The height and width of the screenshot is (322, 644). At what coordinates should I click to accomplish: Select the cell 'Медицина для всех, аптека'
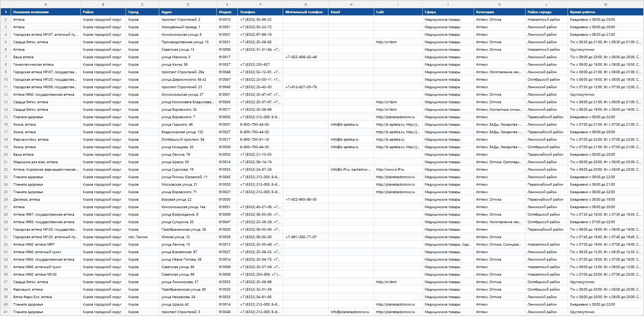pos(46,162)
